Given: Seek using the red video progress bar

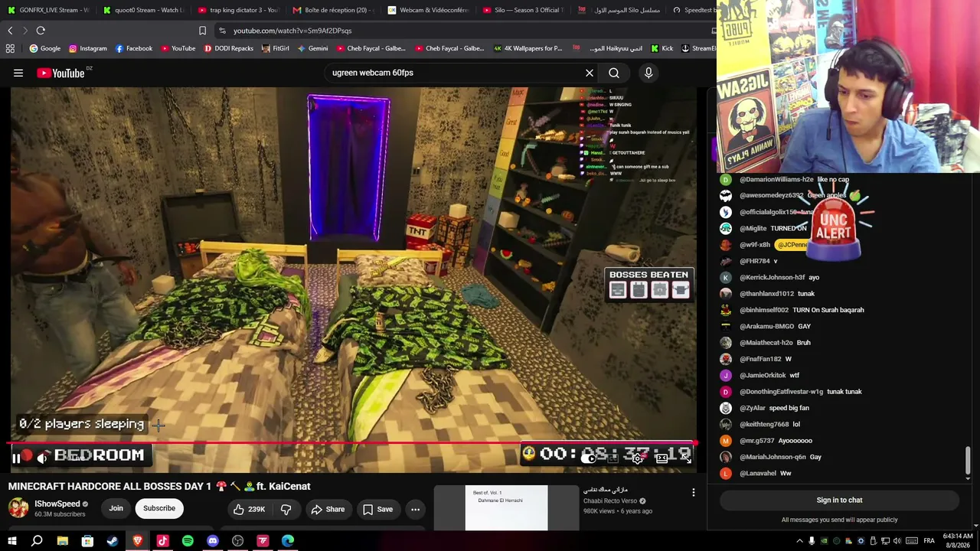Looking at the screenshot, I should (x=352, y=443).
